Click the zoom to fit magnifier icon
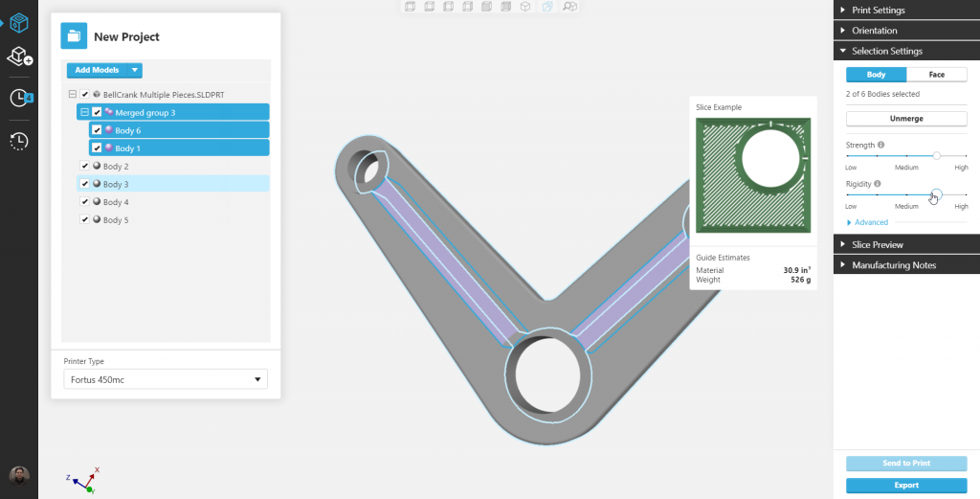Viewport: 980px width, 499px height. coord(569,7)
